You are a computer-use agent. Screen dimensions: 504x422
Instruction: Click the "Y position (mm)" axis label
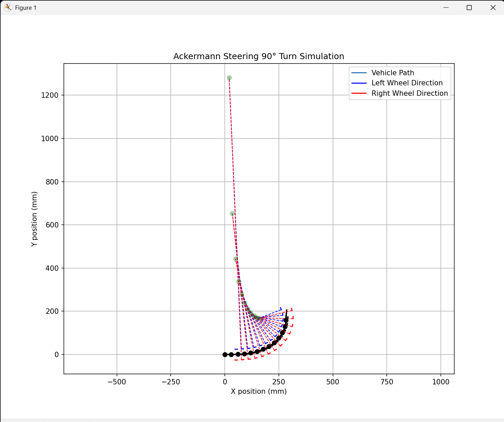[x=34, y=219]
